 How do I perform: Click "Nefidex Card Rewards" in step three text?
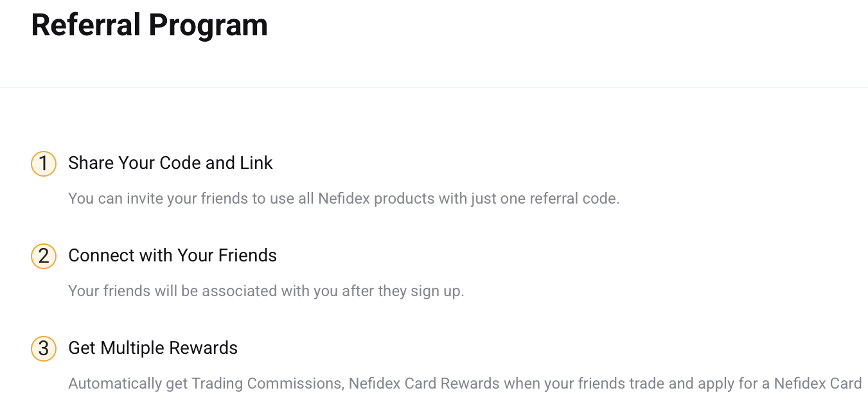[425, 383]
